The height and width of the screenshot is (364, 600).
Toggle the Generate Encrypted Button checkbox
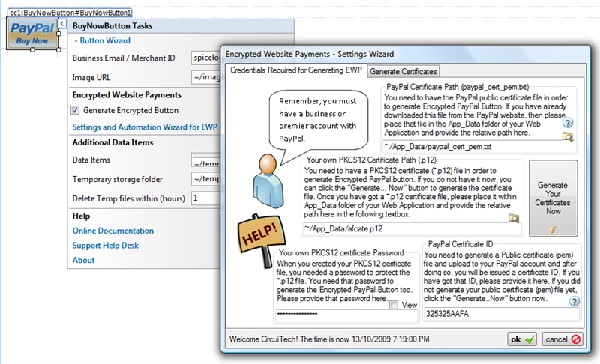[75, 110]
